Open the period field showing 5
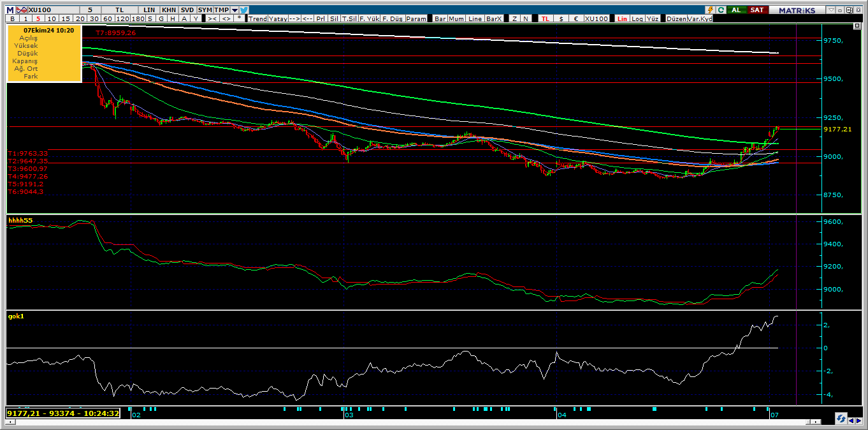Viewport: 868px width, 430px height. click(x=90, y=10)
